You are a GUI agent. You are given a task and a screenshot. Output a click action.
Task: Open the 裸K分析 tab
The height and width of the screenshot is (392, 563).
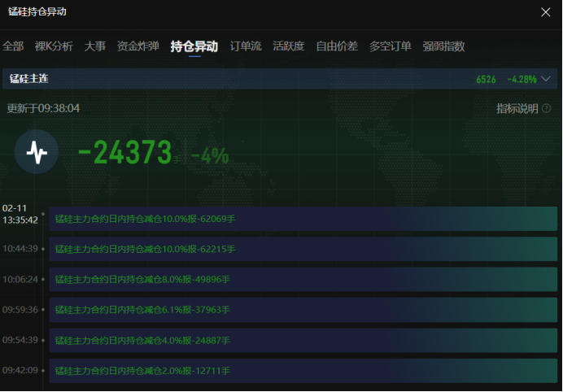[x=54, y=46]
